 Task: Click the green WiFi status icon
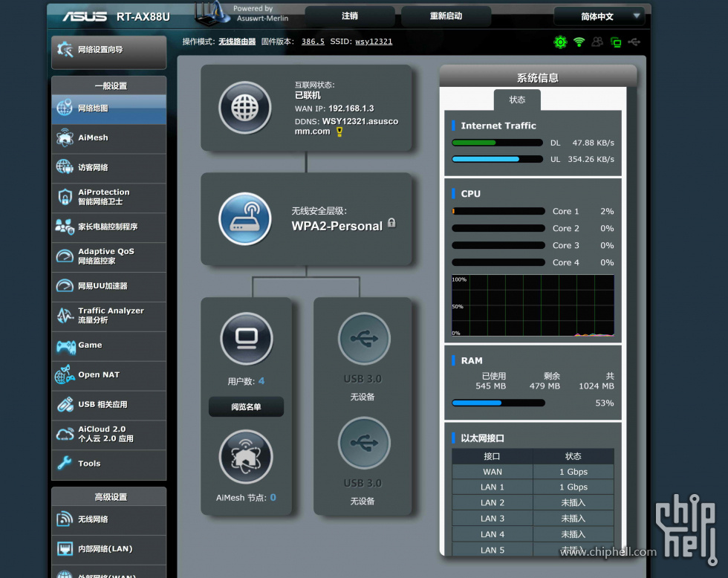point(579,42)
